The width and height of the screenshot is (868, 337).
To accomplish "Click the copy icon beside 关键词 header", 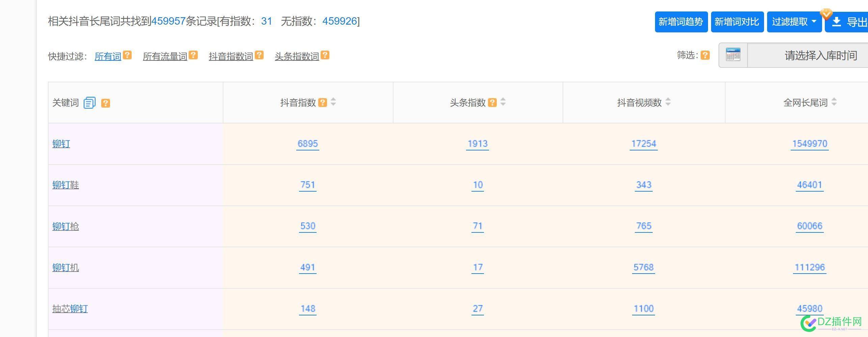I will click(89, 102).
